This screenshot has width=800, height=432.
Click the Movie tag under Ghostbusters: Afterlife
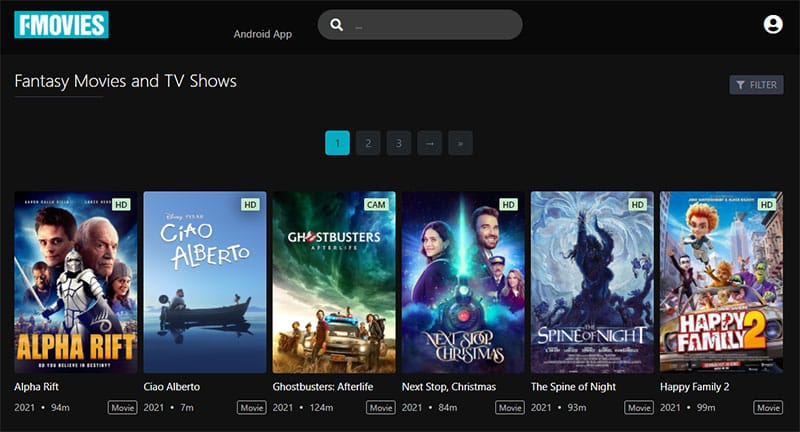[x=381, y=408]
